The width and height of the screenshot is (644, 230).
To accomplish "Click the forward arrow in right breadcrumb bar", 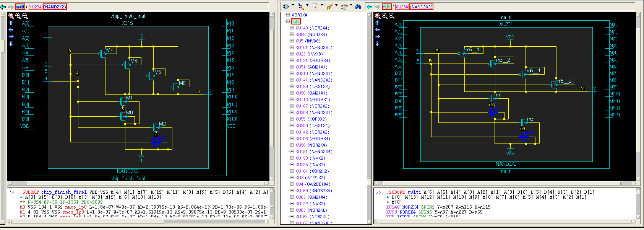I will point(377,7).
